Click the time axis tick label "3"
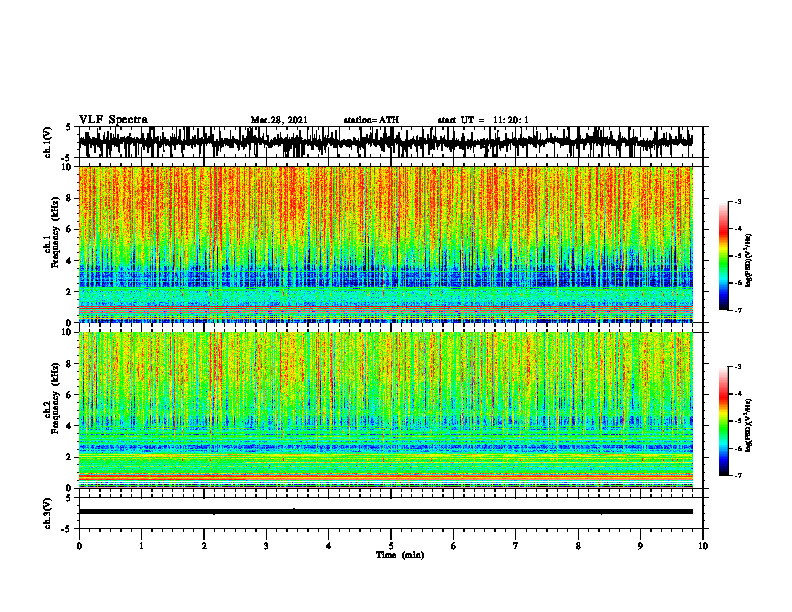 pos(266,546)
